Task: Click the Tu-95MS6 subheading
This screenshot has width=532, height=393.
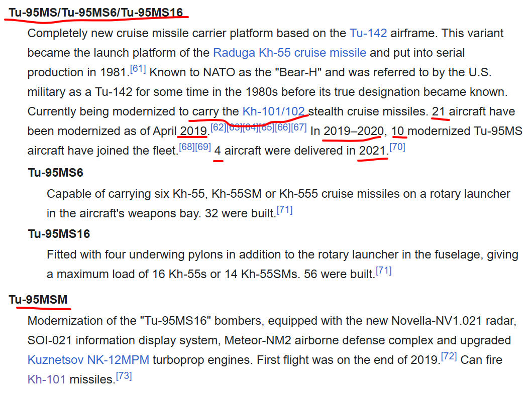Action: [x=56, y=173]
